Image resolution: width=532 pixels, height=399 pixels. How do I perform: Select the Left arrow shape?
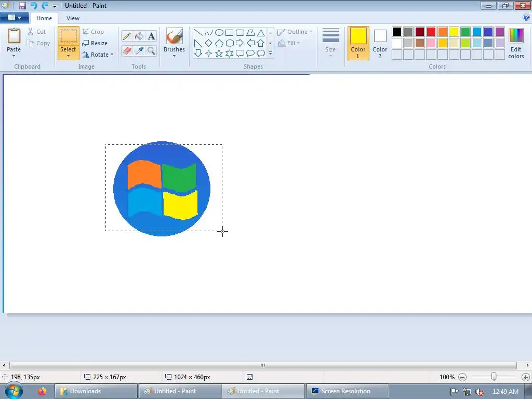coord(250,43)
